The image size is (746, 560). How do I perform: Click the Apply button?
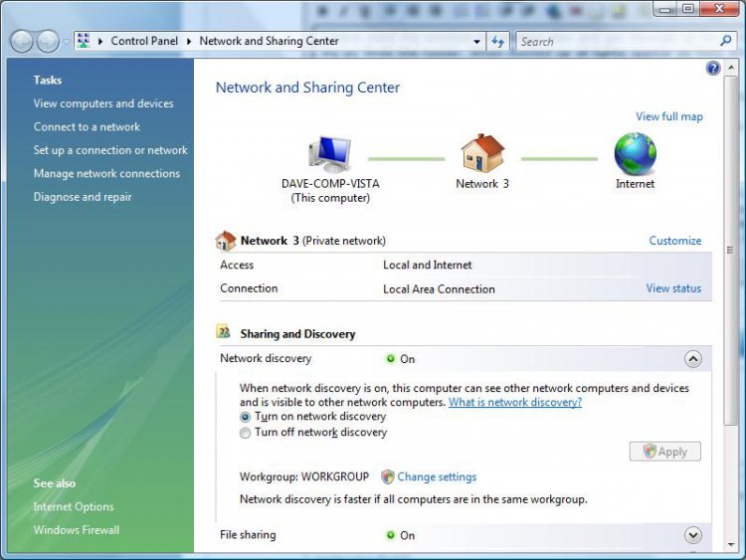[x=665, y=452]
